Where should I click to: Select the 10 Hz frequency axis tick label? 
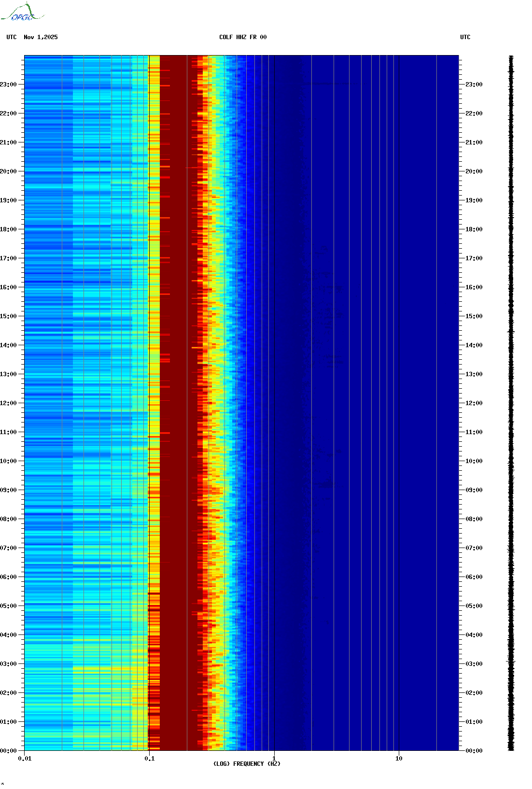[399, 759]
